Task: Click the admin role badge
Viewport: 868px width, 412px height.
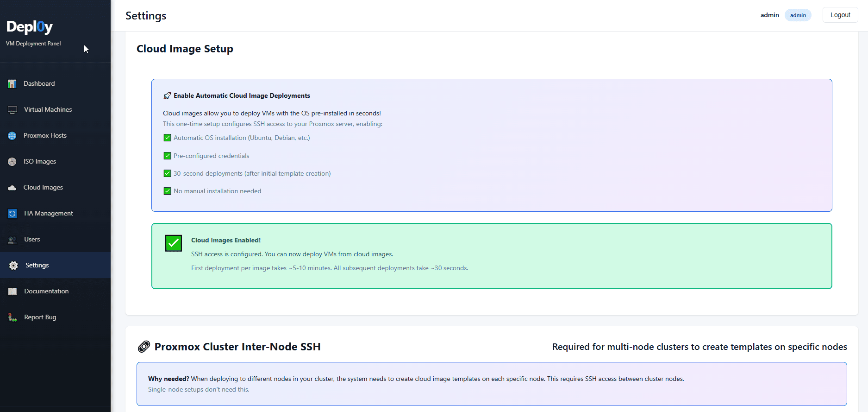Action: click(798, 15)
